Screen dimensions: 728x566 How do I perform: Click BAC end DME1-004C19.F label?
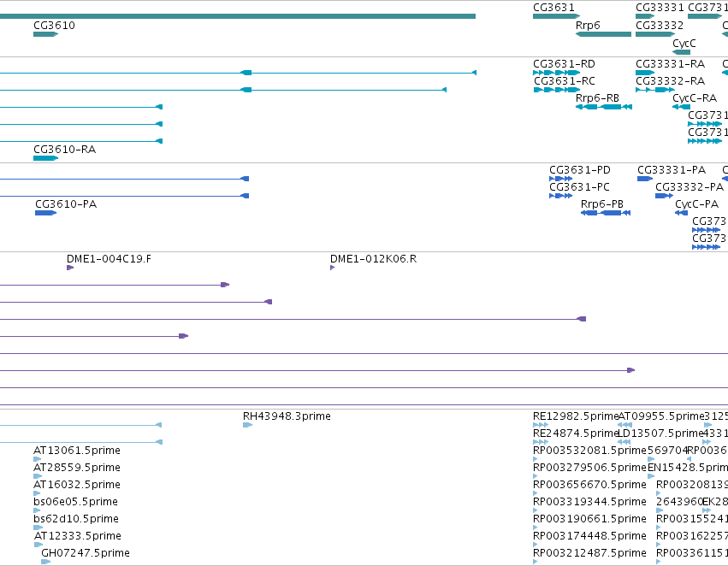pyautogui.click(x=109, y=259)
